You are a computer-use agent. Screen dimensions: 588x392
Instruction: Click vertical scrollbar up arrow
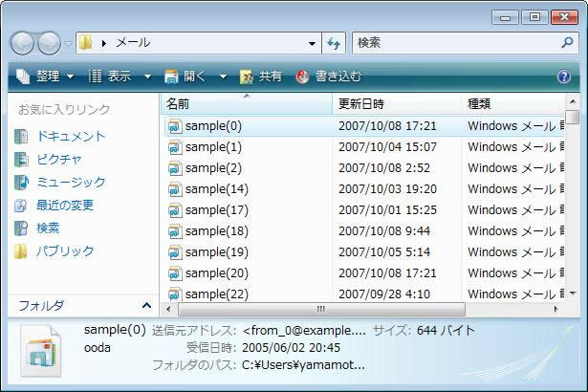pos(573,101)
